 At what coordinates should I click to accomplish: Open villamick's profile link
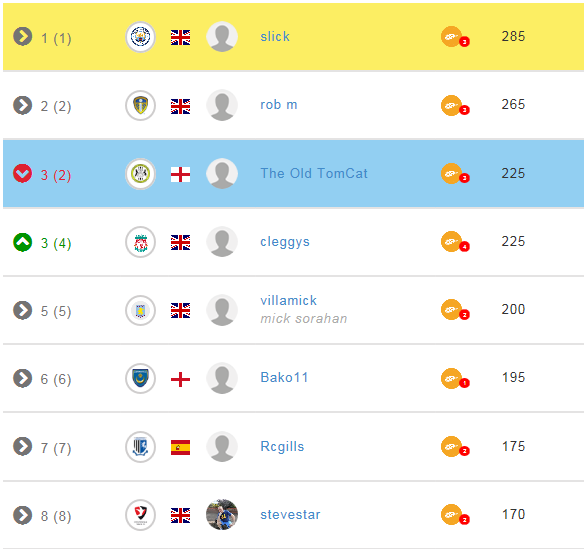click(x=288, y=301)
